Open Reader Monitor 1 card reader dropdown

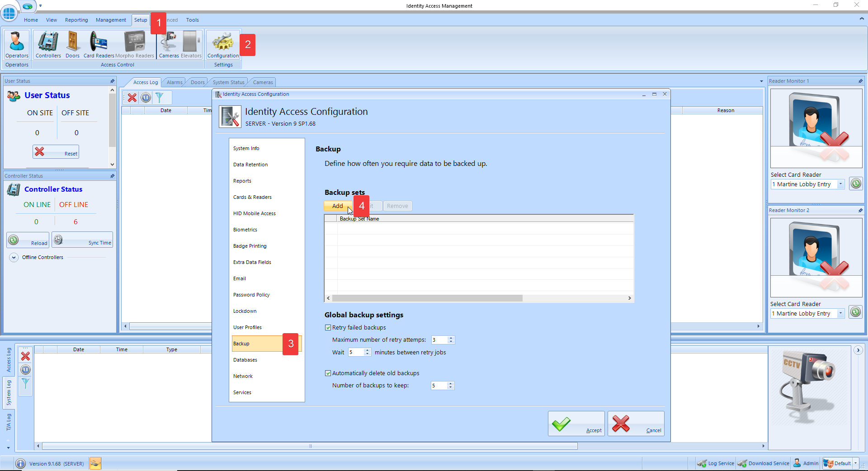coord(840,184)
